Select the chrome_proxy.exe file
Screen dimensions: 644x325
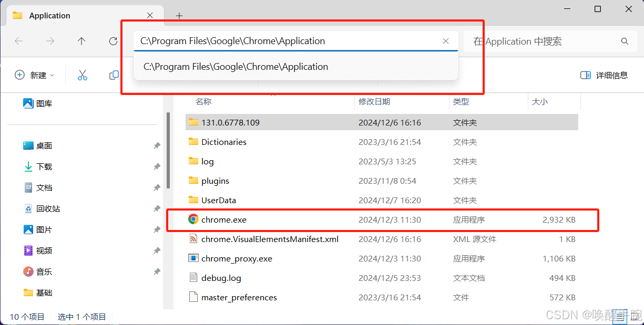pyautogui.click(x=382, y=258)
